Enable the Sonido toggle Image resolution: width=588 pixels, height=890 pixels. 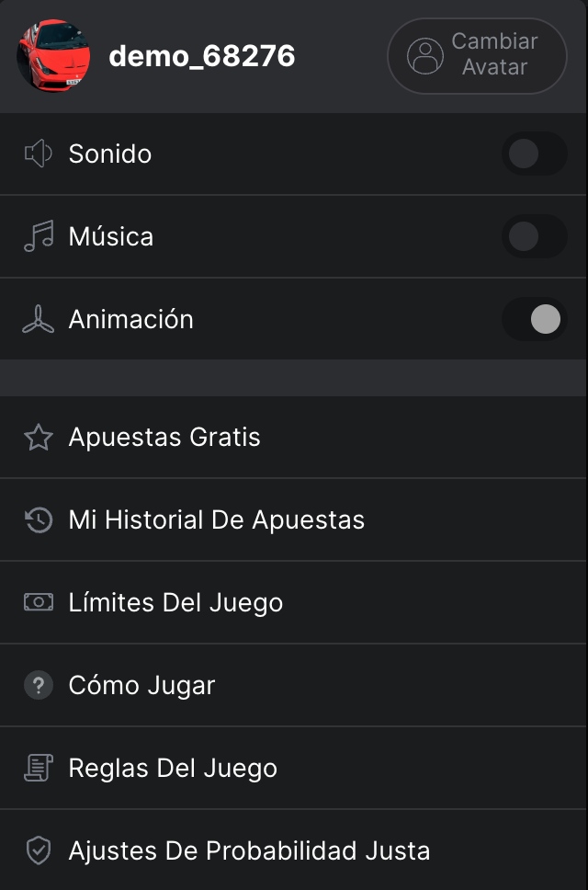pyautogui.click(x=534, y=154)
